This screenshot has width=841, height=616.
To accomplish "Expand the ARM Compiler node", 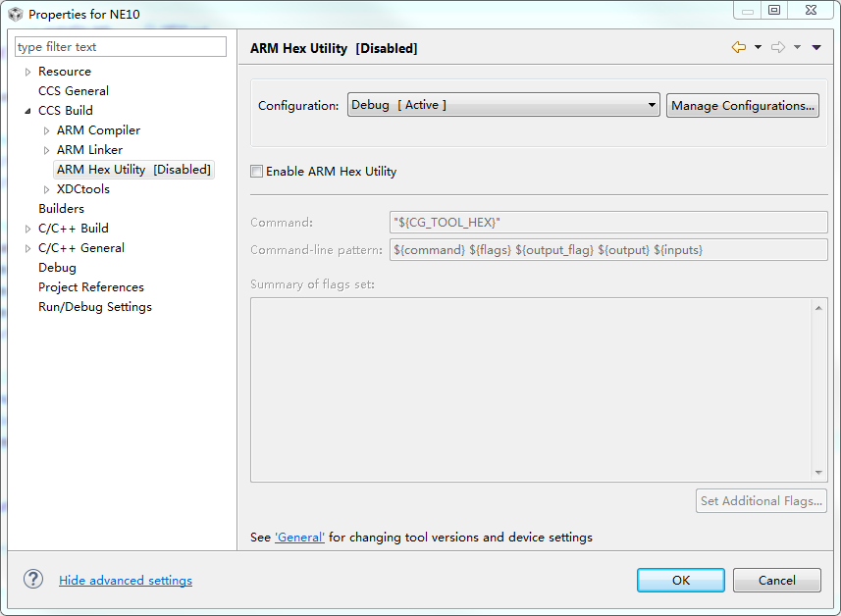I will click(47, 130).
